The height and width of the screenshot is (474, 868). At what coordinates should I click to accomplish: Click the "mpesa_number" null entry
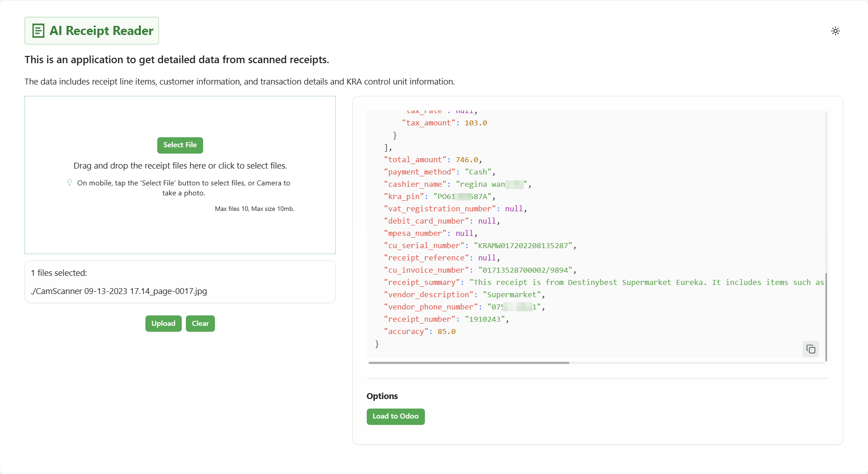(x=430, y=234)
